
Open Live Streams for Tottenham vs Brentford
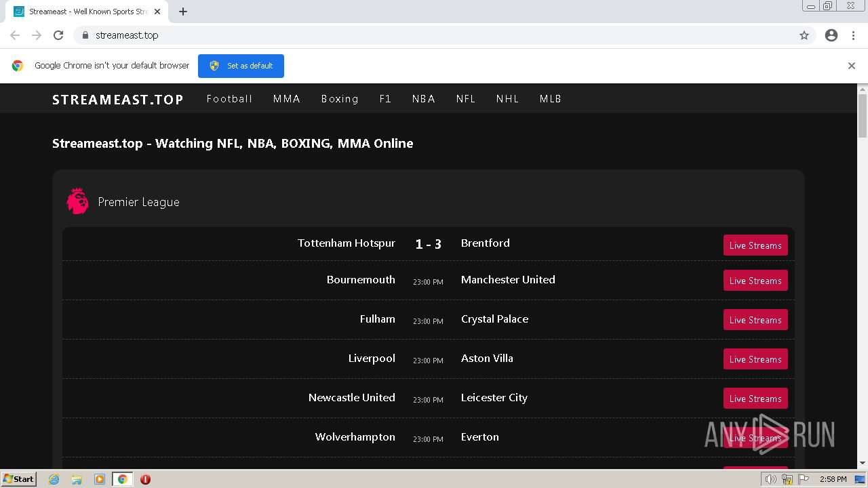pyautogui.click(x=755, y=245)
